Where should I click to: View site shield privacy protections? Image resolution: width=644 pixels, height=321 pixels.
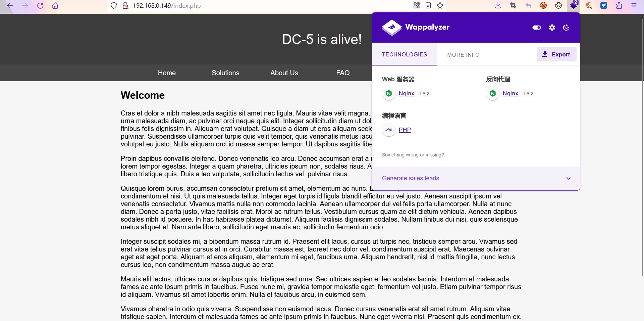pyautogui.click(x=114, y=5)
